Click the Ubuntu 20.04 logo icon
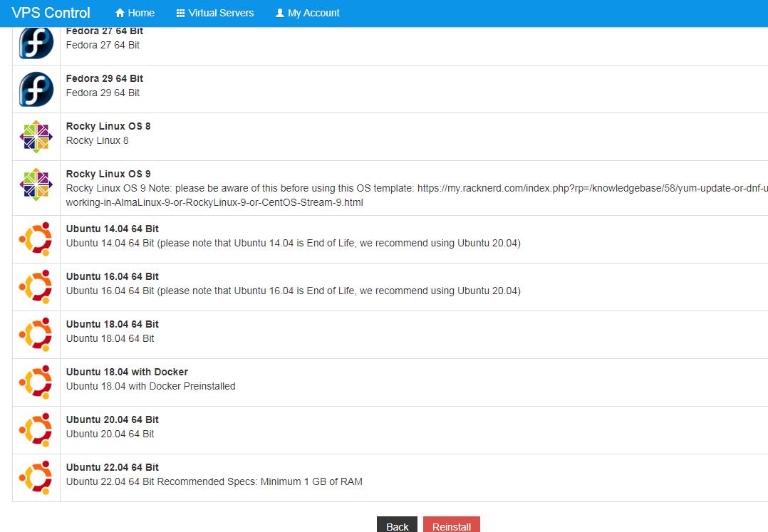The height and width of the screenshot is (532, 768). pos(36,429)
